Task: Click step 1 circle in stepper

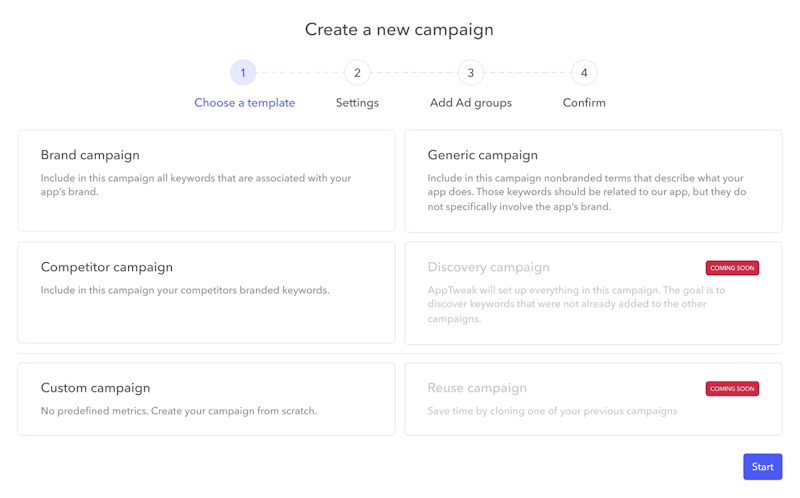Action: tap(243, 73)
